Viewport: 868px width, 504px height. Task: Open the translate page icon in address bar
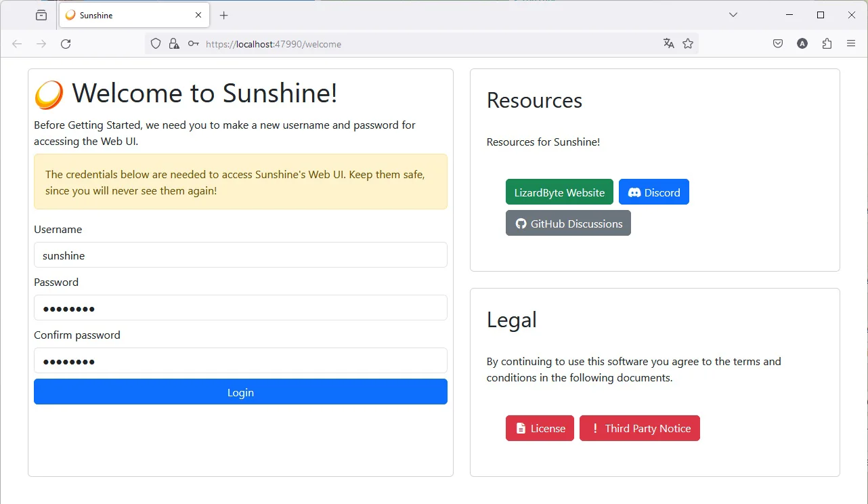tap(669, 44)
